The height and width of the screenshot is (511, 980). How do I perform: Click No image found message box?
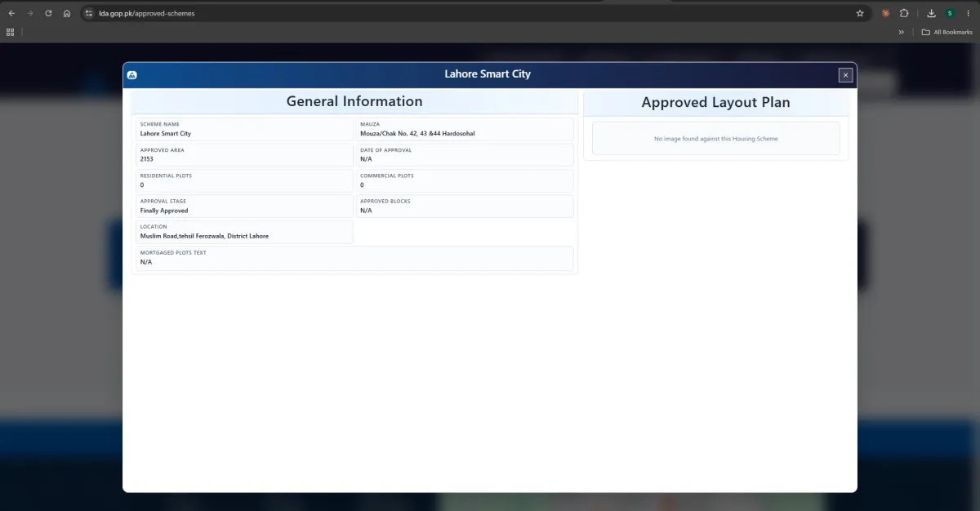click(x=716, y=139)
